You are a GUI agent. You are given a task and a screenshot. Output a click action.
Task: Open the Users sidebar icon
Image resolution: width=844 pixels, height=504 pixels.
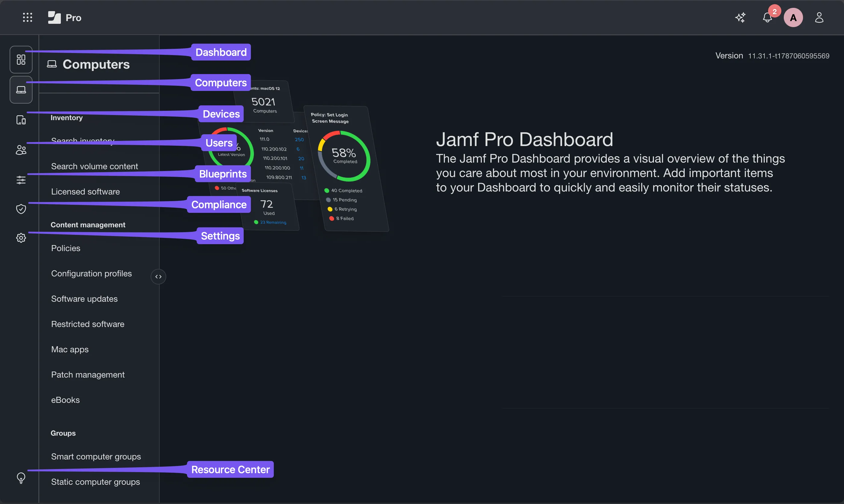tap(21, 150)
